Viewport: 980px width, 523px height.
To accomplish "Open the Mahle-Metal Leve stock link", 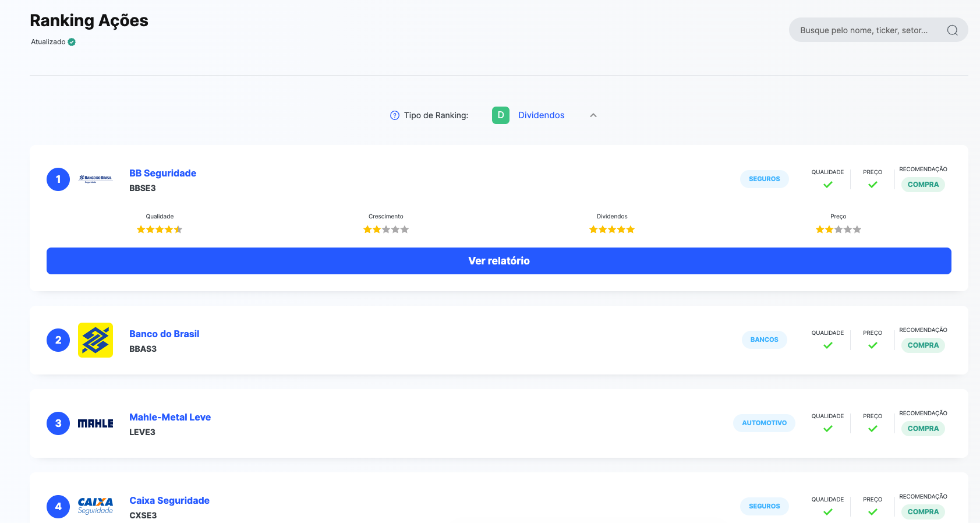I will click(170, 417).
